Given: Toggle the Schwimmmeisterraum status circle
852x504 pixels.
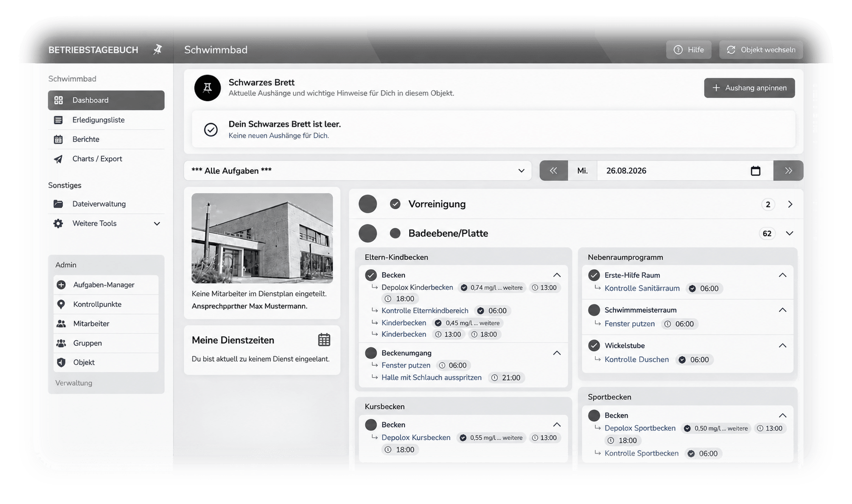Looking at the screenshot, I should (594, 310).
